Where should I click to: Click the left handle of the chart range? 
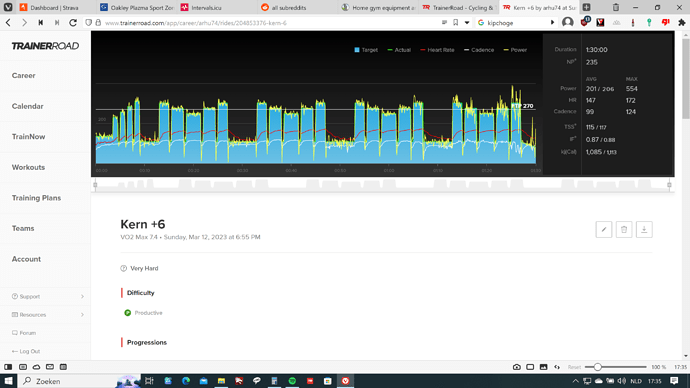[95, 185]
